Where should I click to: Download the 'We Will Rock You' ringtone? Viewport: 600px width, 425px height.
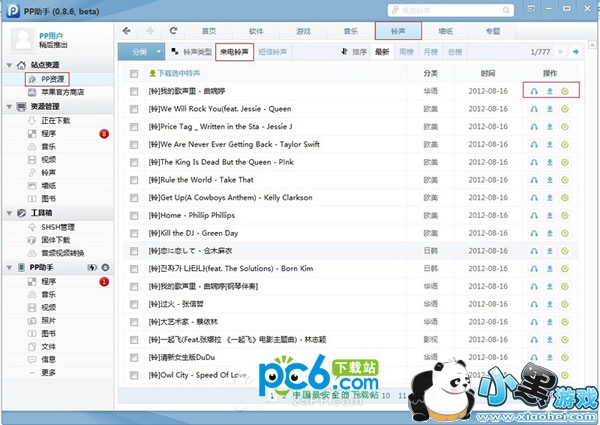pos(549,110)
